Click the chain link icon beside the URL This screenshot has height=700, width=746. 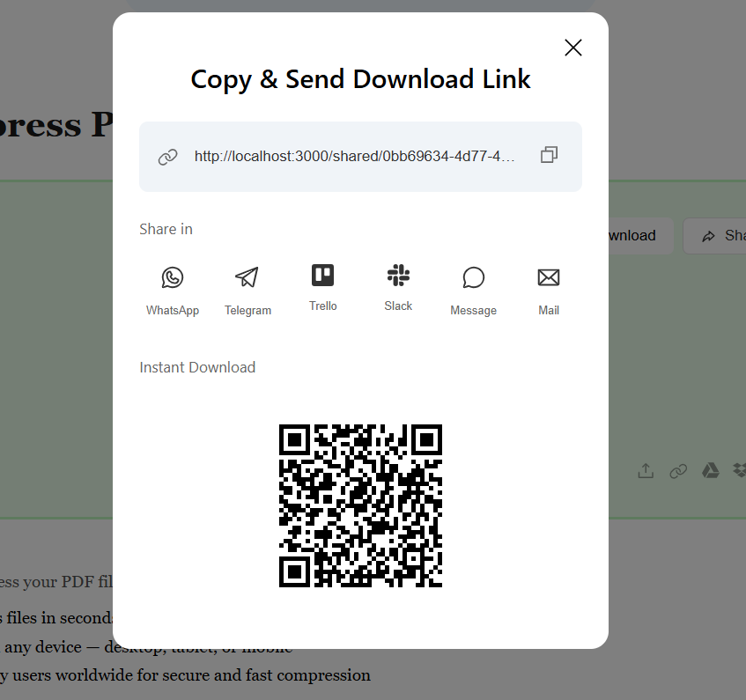coord(167,157)
